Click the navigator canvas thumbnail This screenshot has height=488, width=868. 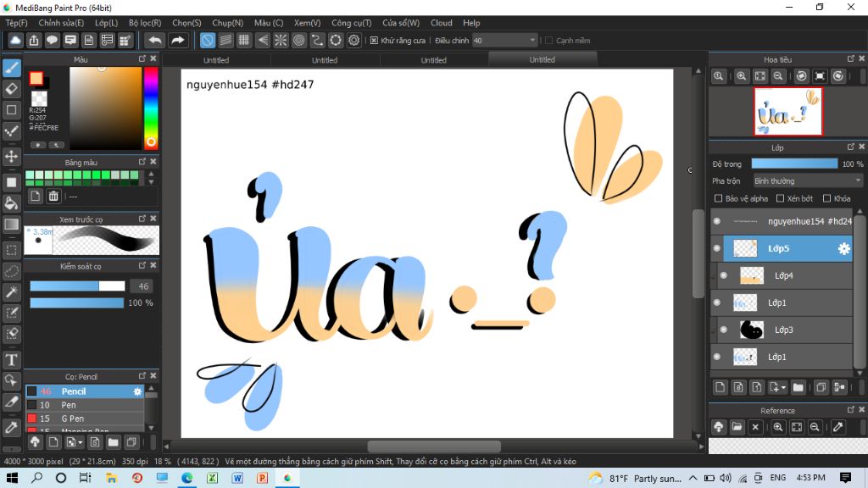[x=788, y=111]
